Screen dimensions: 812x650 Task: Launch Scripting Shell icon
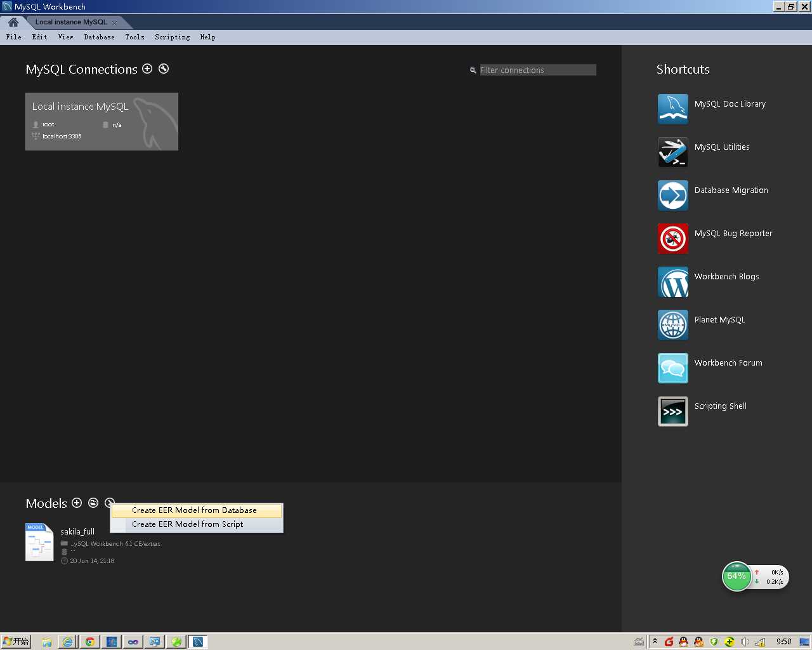coord(673,411)
